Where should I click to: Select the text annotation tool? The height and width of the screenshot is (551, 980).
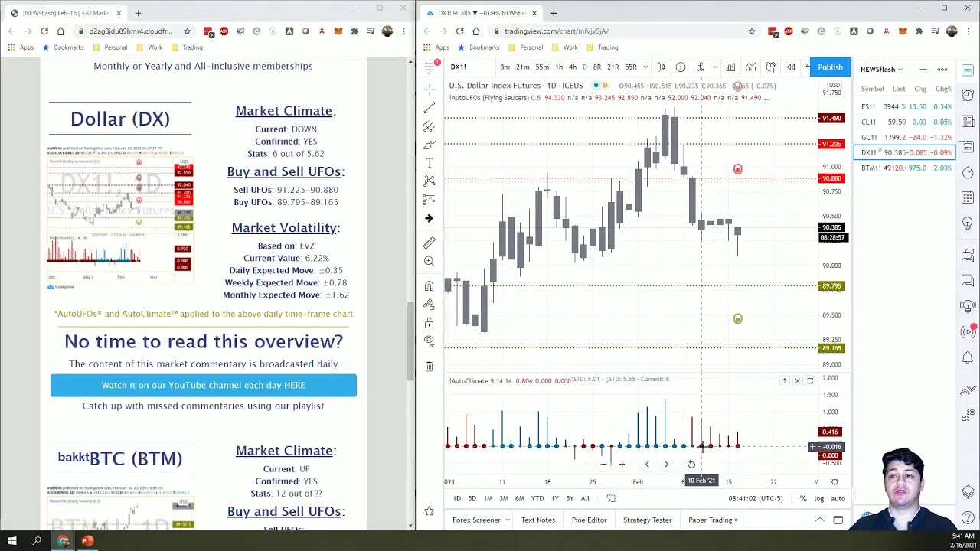[x=429, y=163]
